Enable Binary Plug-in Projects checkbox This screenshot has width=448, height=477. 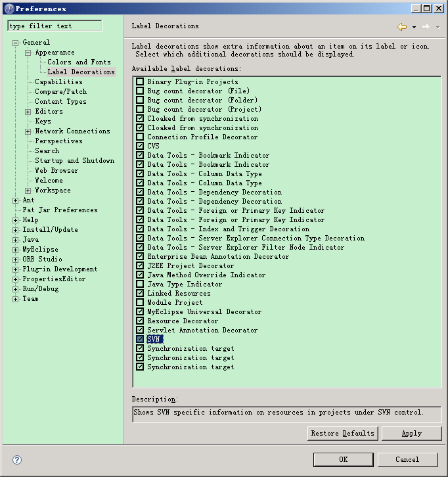tap(140, 81)
